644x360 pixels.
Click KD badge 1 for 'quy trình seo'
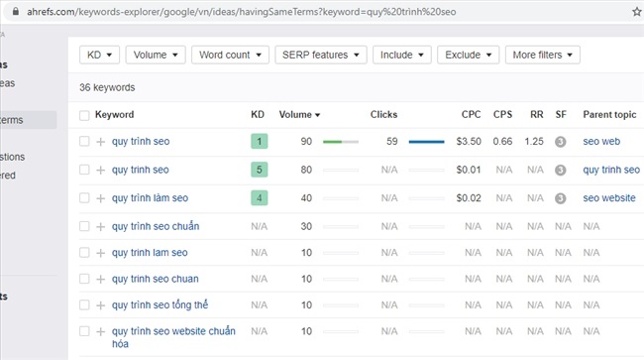(260, 142)
